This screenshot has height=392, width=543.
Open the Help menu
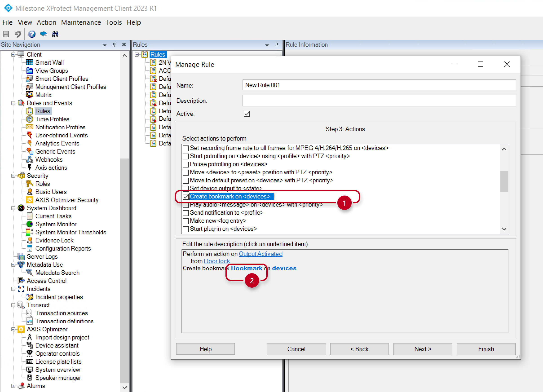click(x=134, y=22)
